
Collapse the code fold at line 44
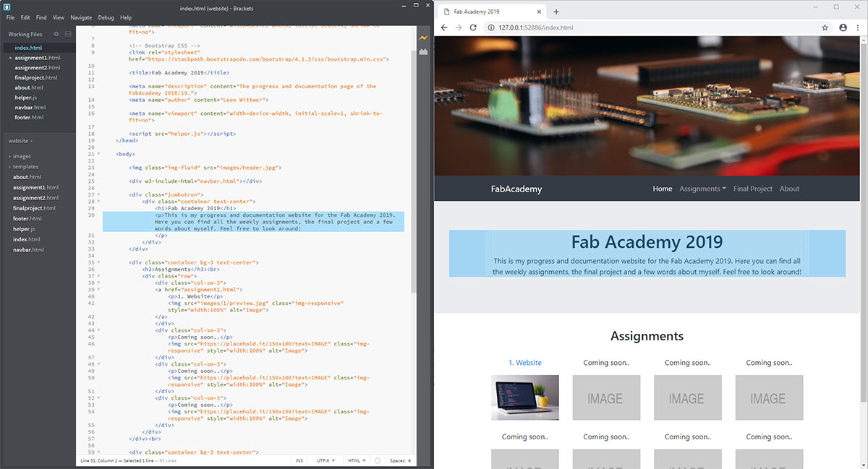point(98,330)
